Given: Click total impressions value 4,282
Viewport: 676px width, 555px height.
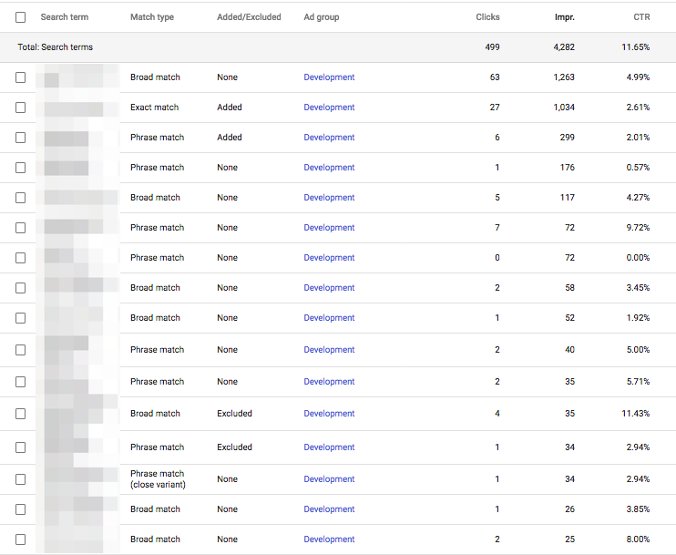Looking at the screenshot, I should [x=564, y=47].
